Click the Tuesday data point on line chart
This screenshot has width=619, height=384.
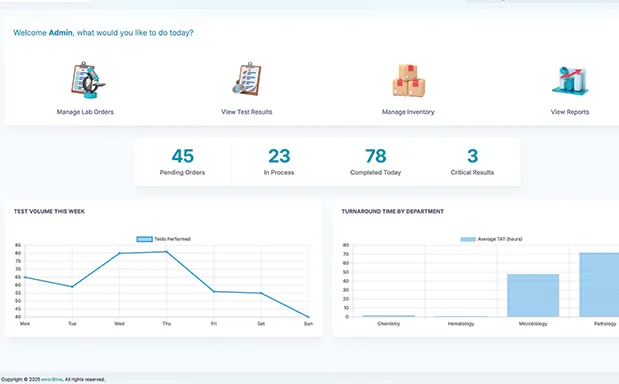point(72,287)
